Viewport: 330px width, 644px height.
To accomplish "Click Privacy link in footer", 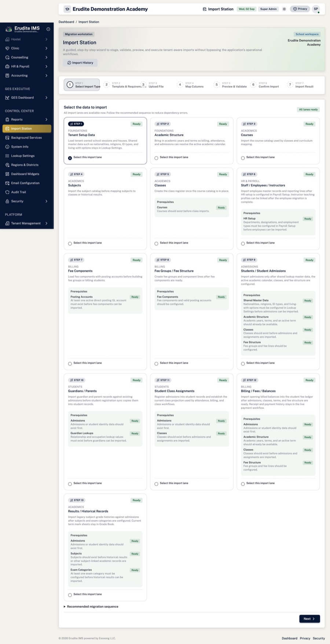I will 305,638.
